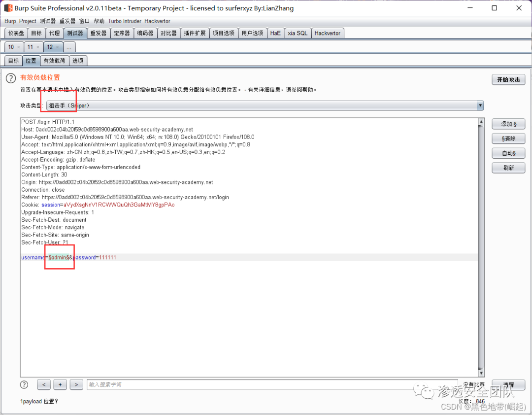This screenshot has height=415, width=532.
Task: Click the POST /login HTTP/1.1 line
Action: 48,122
